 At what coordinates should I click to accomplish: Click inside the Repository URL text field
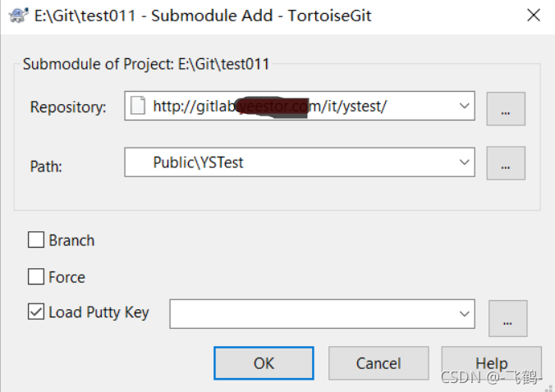click(x=296, y=106)
